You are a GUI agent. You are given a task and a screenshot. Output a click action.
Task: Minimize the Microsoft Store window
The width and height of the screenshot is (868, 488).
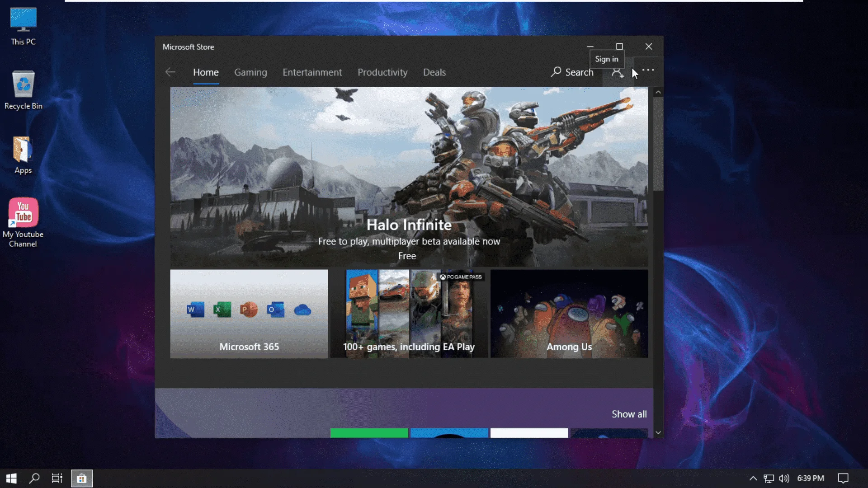(590, 47)
